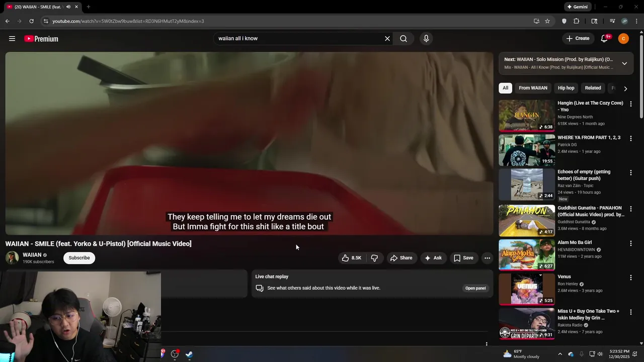Dislike the video with thumbs down
Screen dimensions: 644x362
pyautogui.click(x=374, y=258)
